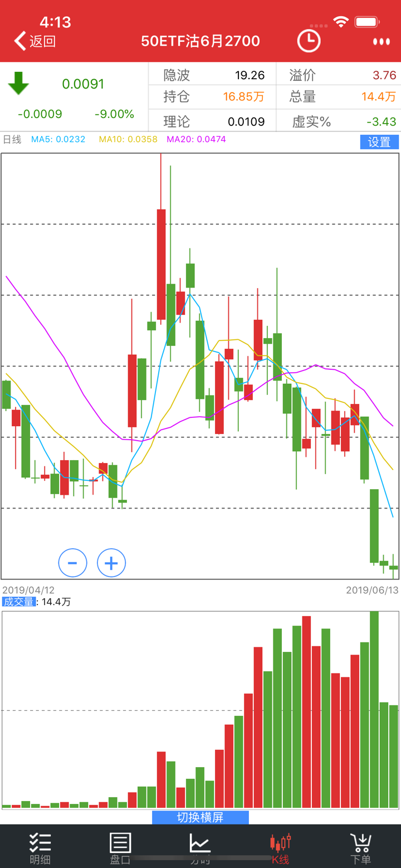Zoom in chart with plus button
This screenshot has height=868, width=401.
(111, 563)
